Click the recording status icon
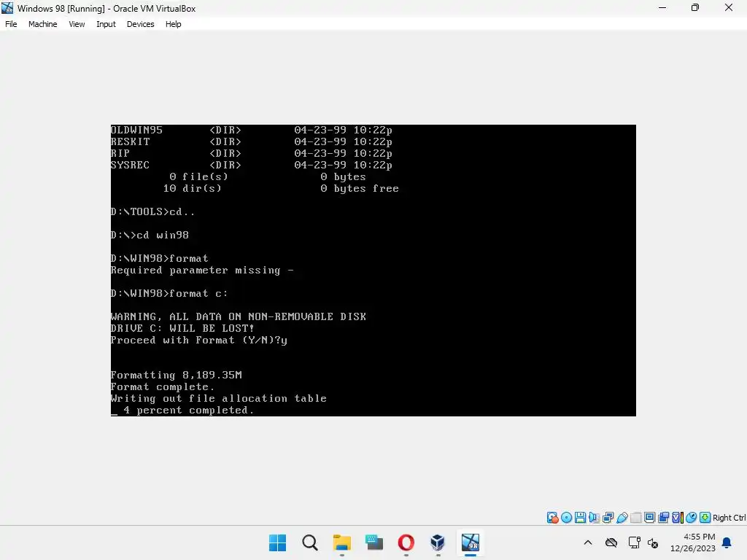Viewport: 747px width, 560px height. click(663, 518)
